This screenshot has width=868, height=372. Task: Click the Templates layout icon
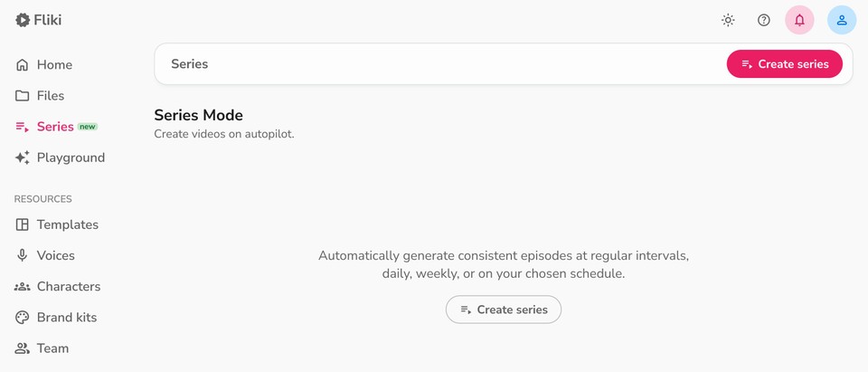23,224
